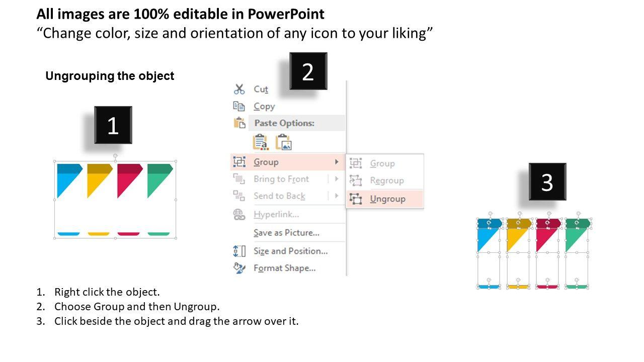
Task: Click the Cut scissors icon
Action: (239, 89)
